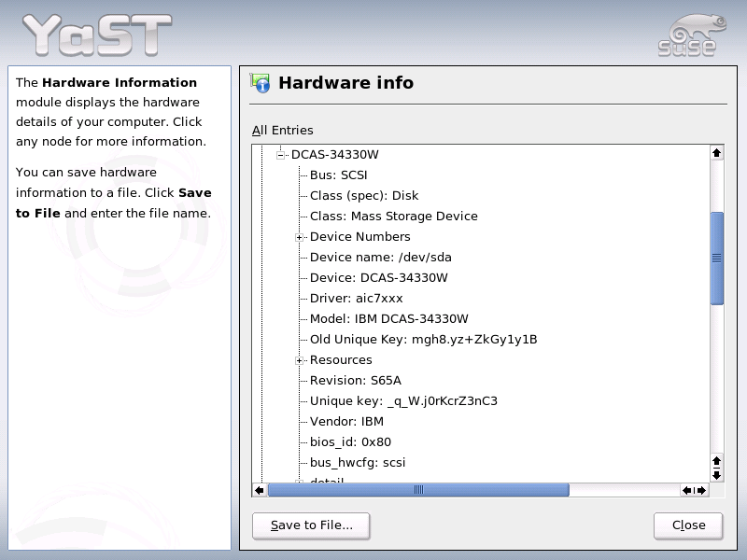Expand the Resources node
Viewport: 747px width, 560px height.
(x=299, y=360)
